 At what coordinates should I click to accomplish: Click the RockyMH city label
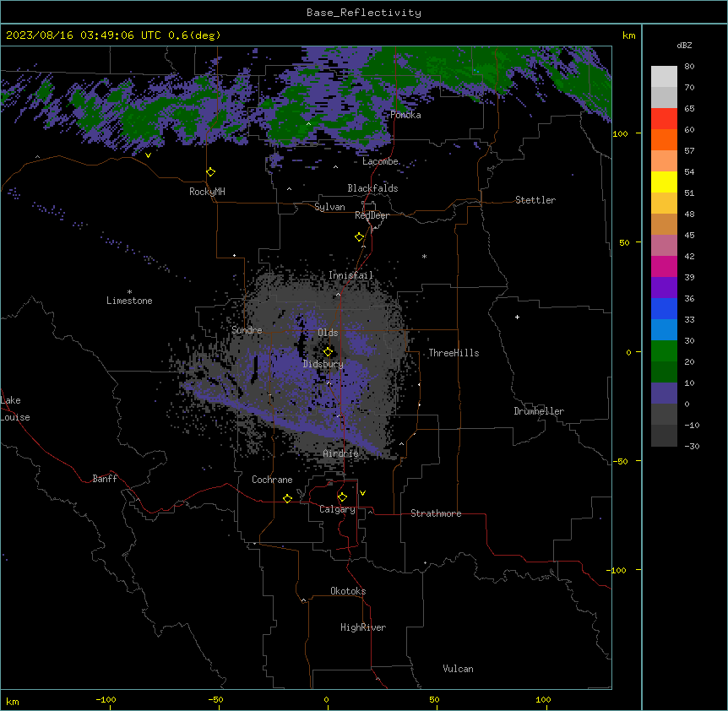point(207,192)
